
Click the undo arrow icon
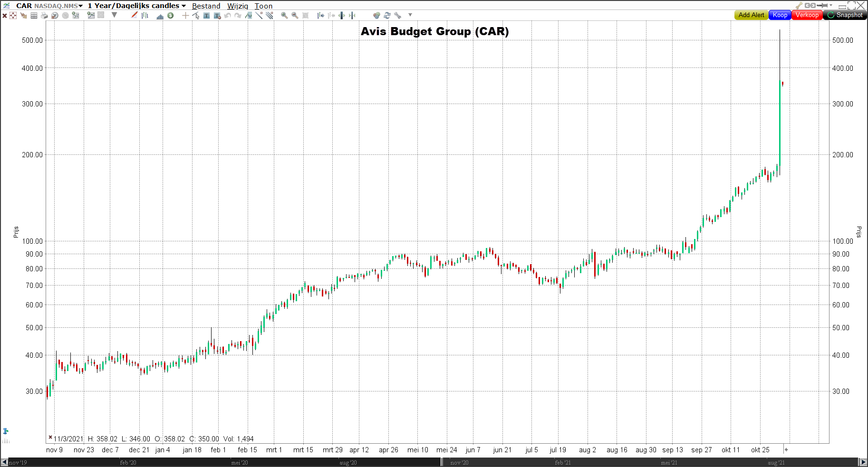click(x=227, y=15)
